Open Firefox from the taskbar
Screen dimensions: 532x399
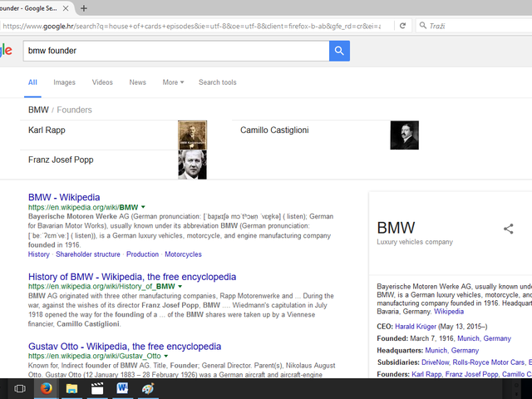pos(47,388)
